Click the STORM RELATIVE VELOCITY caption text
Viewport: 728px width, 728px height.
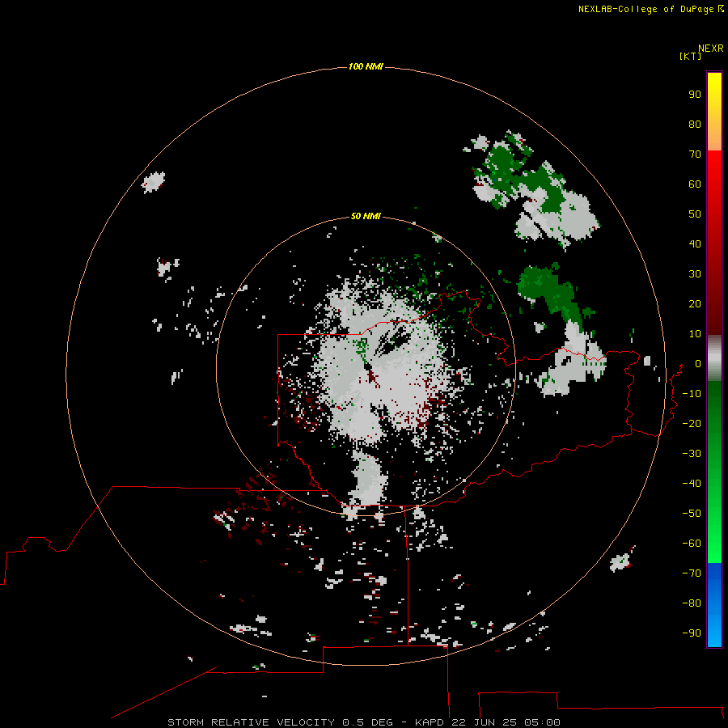[252, 722]
